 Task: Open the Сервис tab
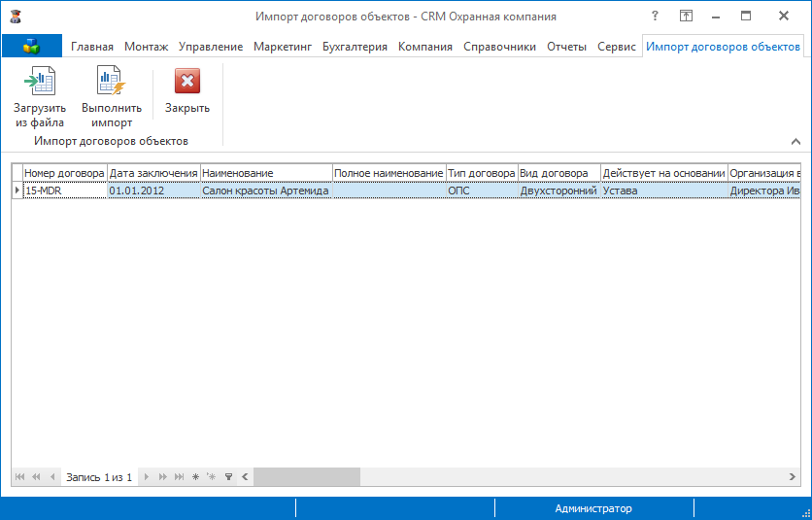pos(616,47)
